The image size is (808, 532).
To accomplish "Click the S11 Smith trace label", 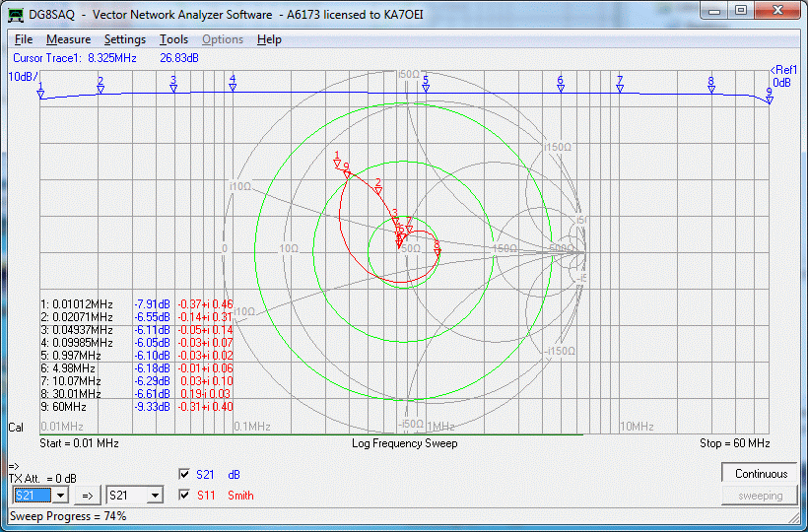I will coord(226,496).
